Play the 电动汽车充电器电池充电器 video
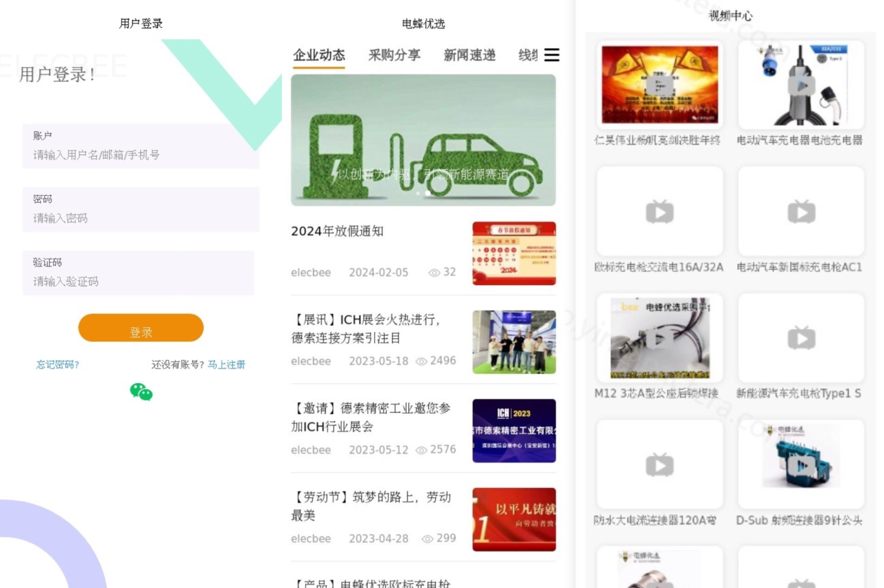 pyautogui.click(x=801, y=85)
